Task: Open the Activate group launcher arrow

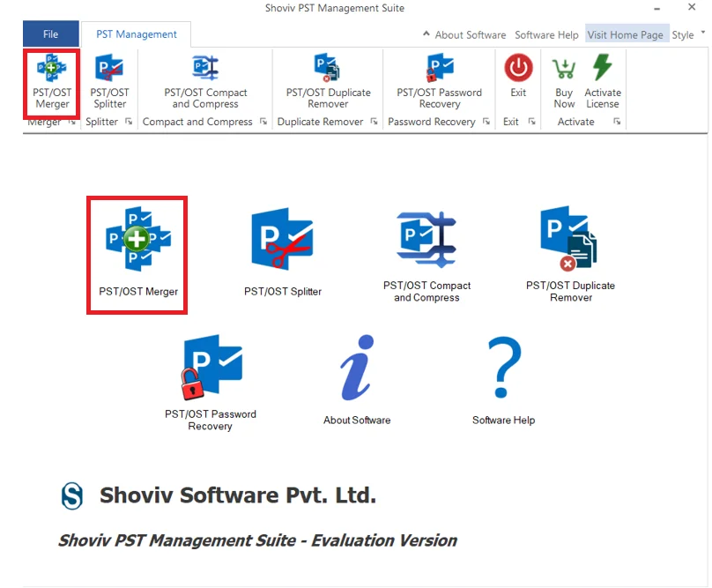Action: click(x=617, y=122)
